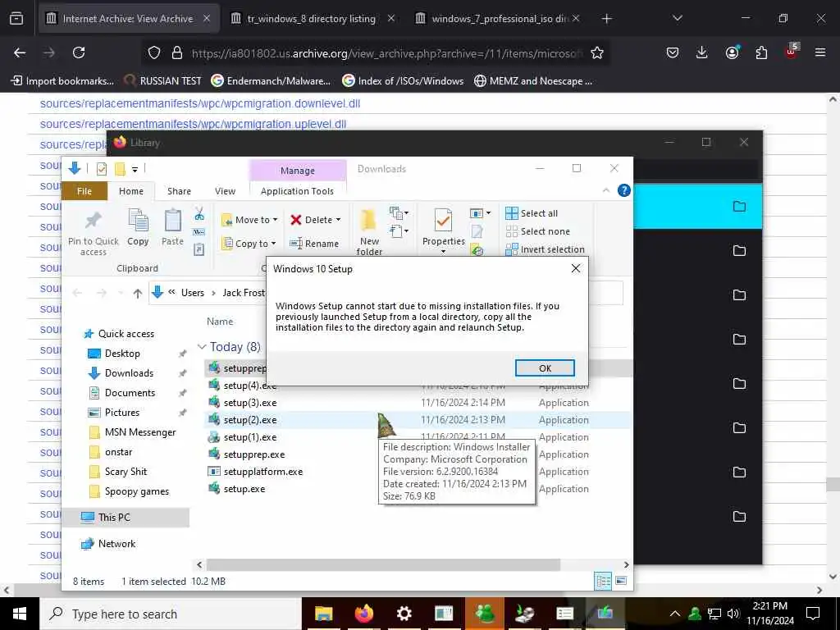Click the Properties icon in ribbon
This screenshot has width=840, height=630.
coord(443,221)
